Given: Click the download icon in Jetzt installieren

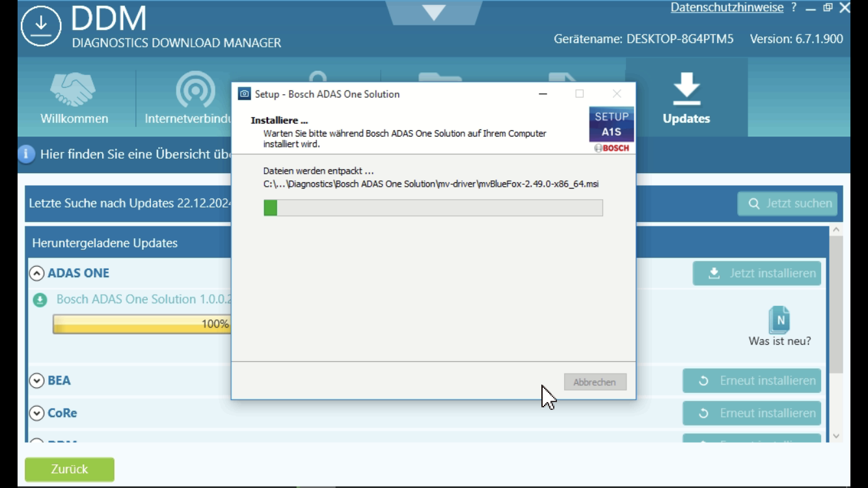Looking at the screenshot, I should coord(714,273).
